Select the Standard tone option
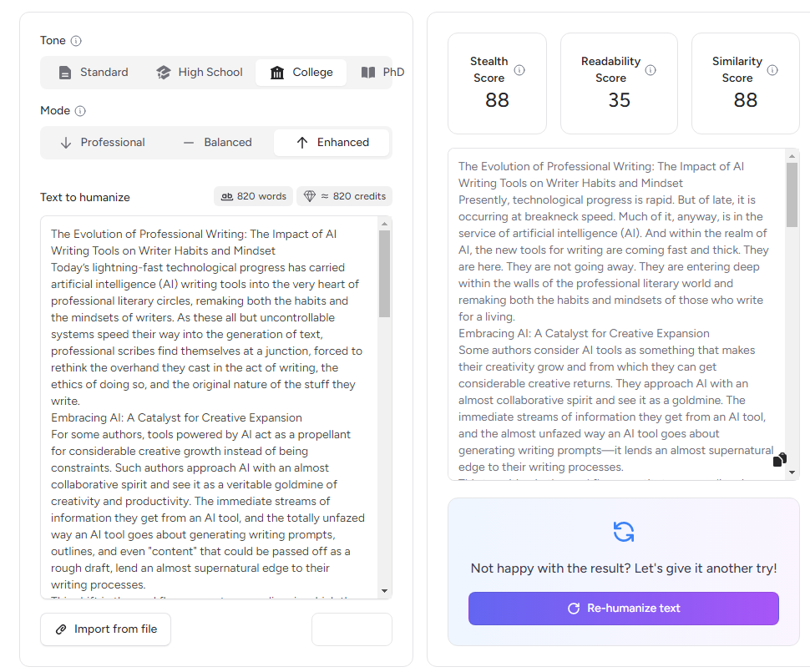This screenshot has width=810, height=672. (x=94, y=73)
